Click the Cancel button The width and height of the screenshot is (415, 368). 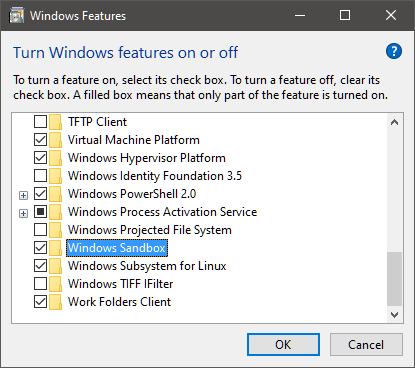366,345
